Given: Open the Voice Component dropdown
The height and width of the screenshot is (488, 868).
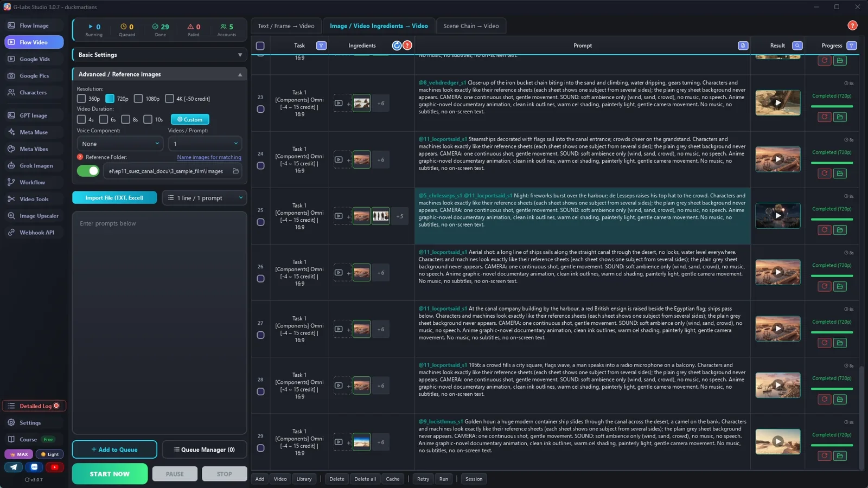Looking at the screenshot, I should tap(120, 144).
